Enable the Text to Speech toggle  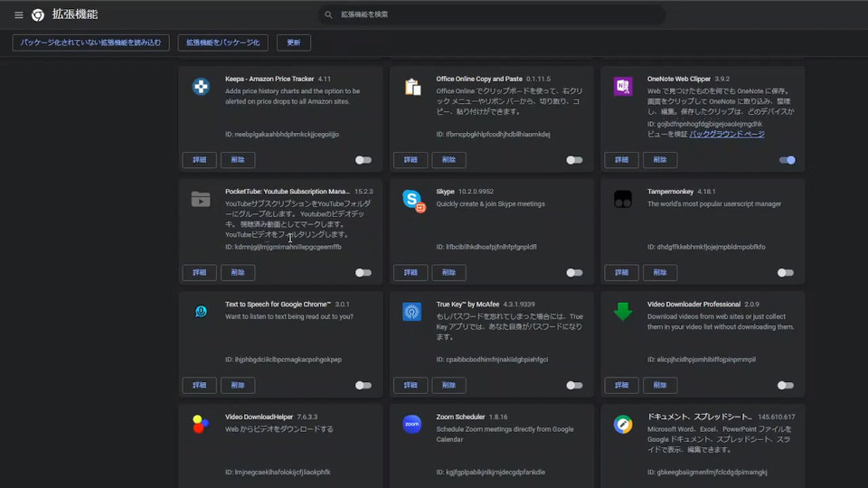point(363,385)
